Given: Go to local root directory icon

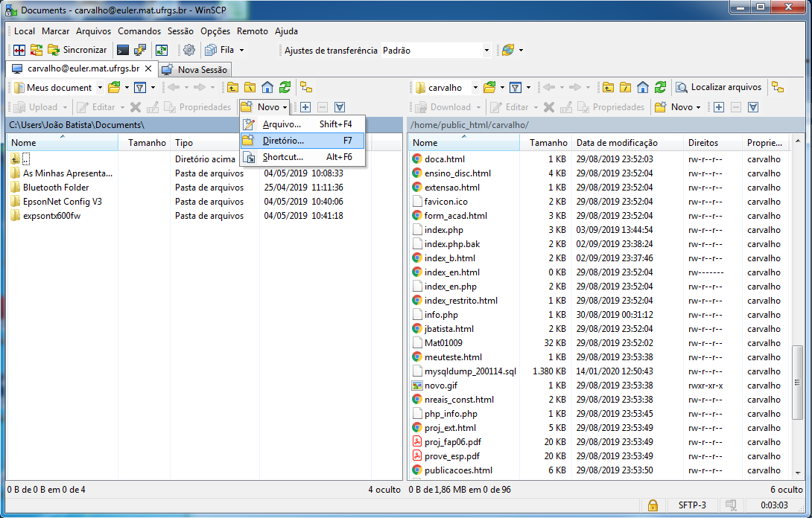Looking at the screenshot, I should pyautogui.click(x=250, y=88).
